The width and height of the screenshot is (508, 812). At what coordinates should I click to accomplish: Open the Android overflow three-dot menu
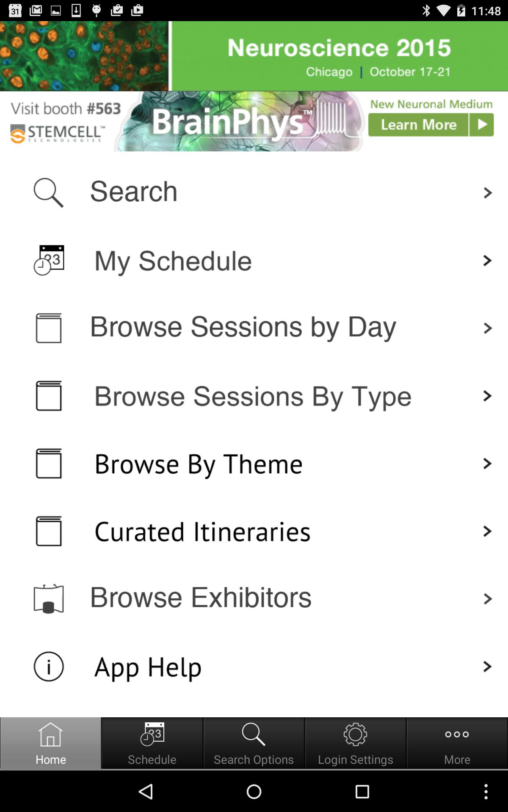click(x=486, y=791)
